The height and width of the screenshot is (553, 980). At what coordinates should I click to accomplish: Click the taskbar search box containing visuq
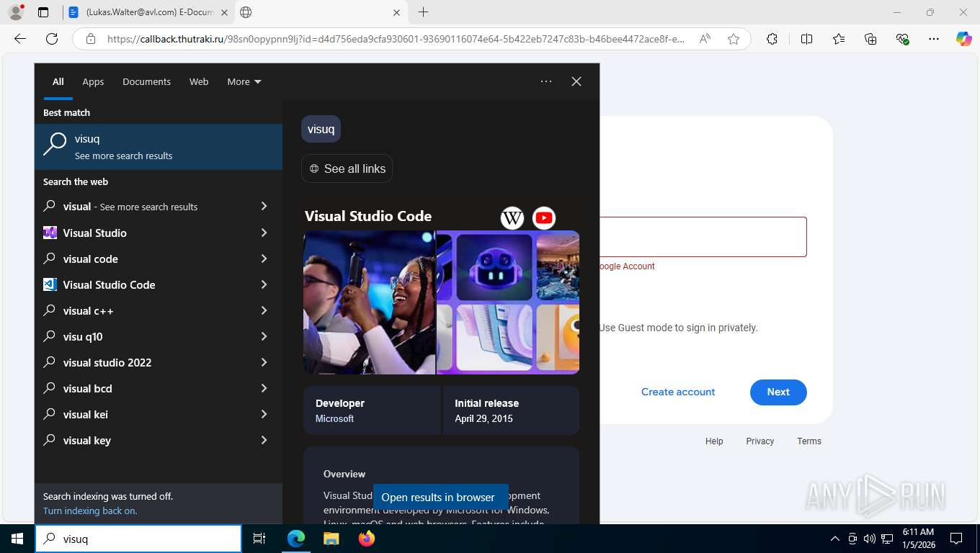138,539
